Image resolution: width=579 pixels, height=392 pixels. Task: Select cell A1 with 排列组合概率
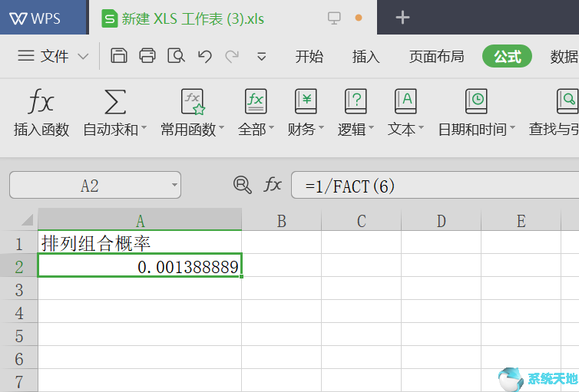point(140,242)
